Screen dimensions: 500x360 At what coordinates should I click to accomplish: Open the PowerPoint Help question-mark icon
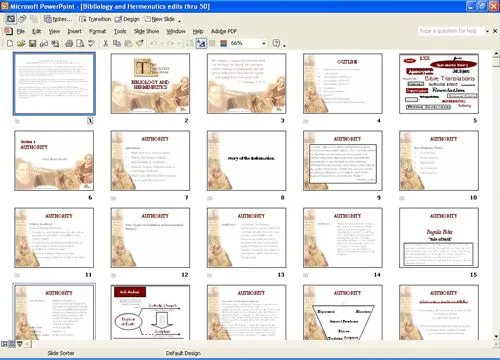pos(276,43)
